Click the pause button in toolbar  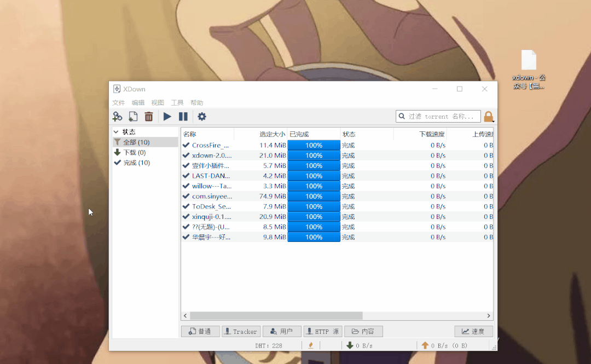tap(183, 117)
